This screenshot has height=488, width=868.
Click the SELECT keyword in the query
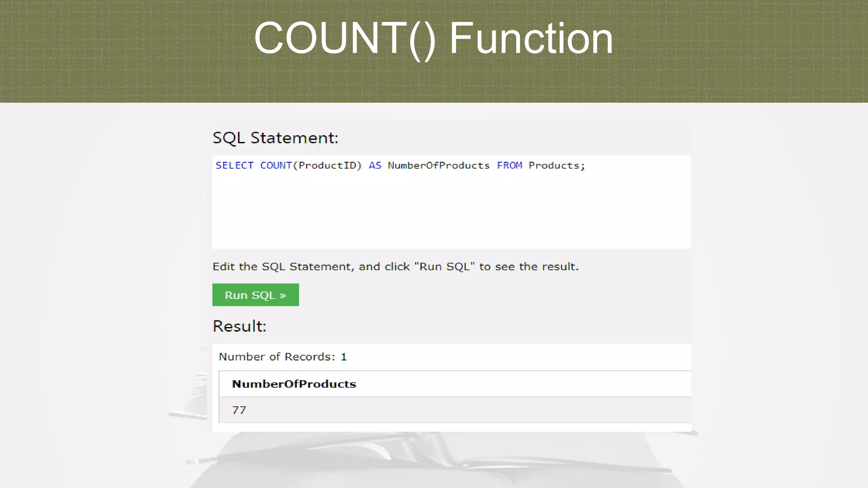tap(234, 165)
